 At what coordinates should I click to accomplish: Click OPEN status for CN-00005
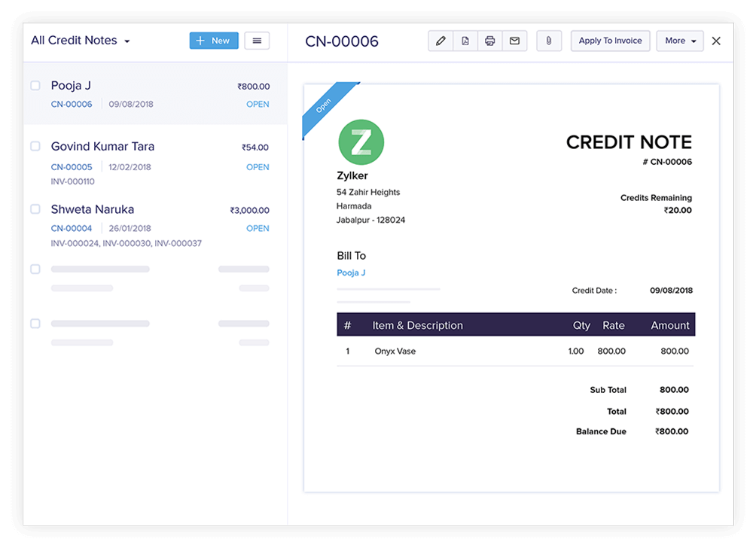point(258,167)
